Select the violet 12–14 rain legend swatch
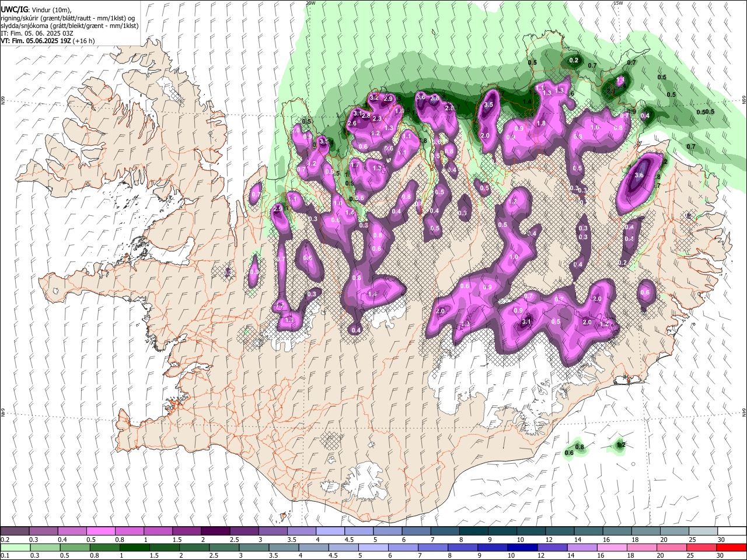The height and width of the screenshot is (560, 747). coord(552,547)
